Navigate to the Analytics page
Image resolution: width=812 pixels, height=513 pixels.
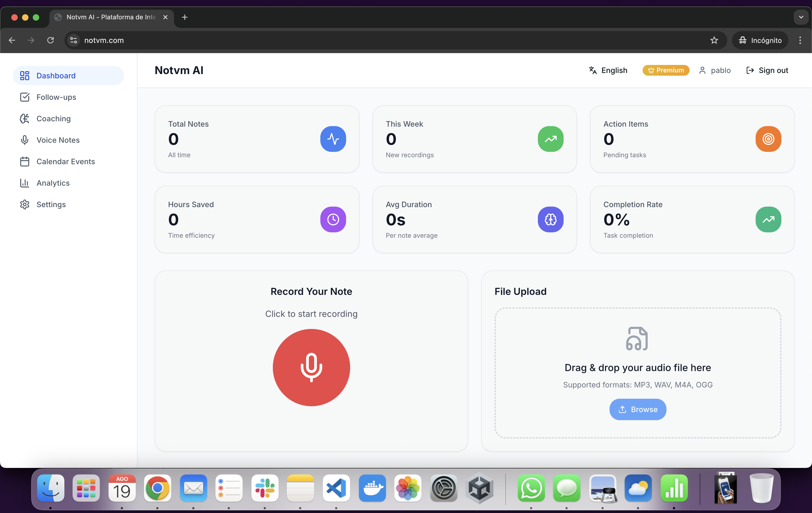coord(68,183)
